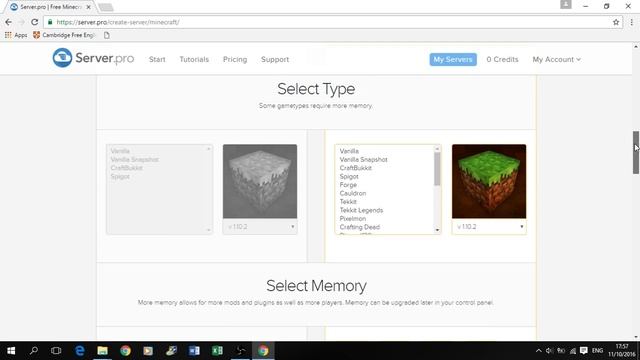Select Vanilla in greyed left list
The width and height of the screenshot is (640, 360).
pos(120,151)
